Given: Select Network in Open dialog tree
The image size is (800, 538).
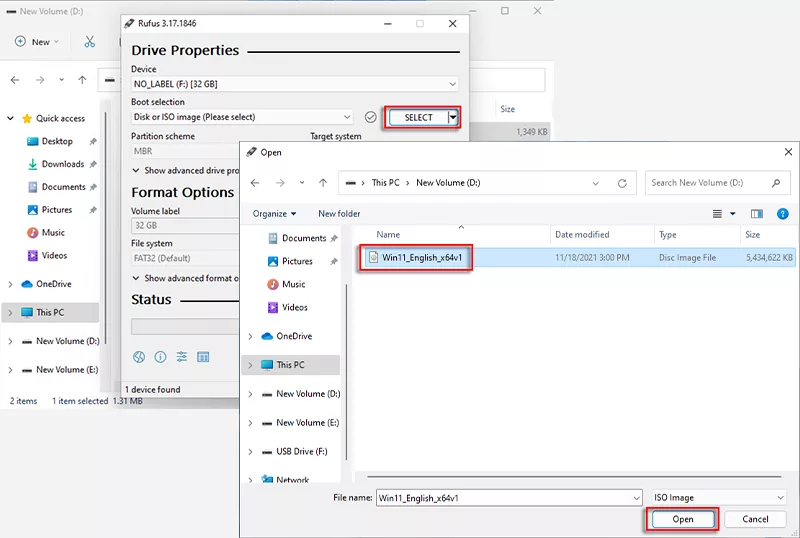Looking at the screenshot, I should [x=292, y=480].
